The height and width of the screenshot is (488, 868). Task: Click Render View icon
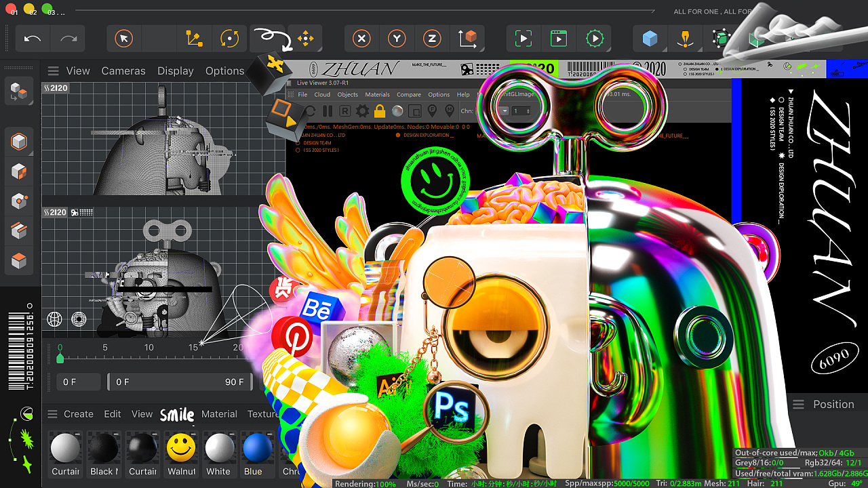point(523,39)
